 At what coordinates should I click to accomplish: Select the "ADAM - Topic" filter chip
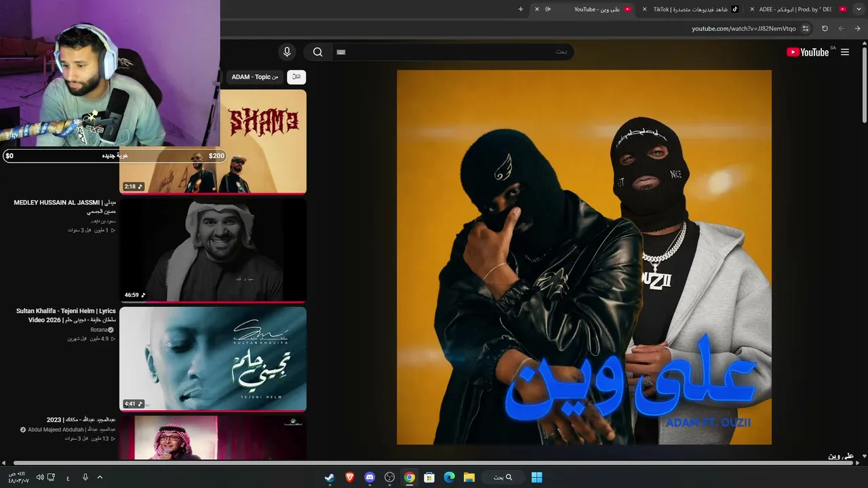coord(255,77)
